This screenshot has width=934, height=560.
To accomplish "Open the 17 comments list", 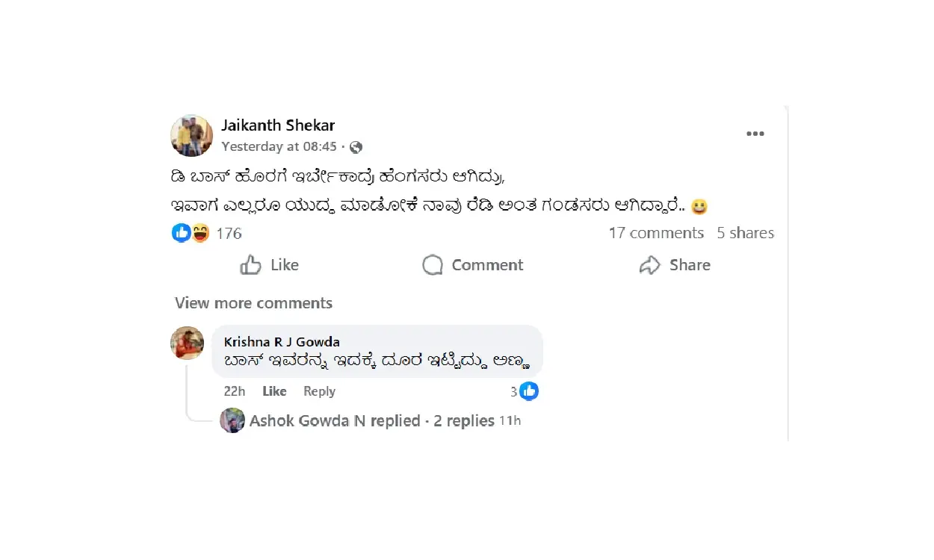I will pyautogui.click(x=656, y=233).
